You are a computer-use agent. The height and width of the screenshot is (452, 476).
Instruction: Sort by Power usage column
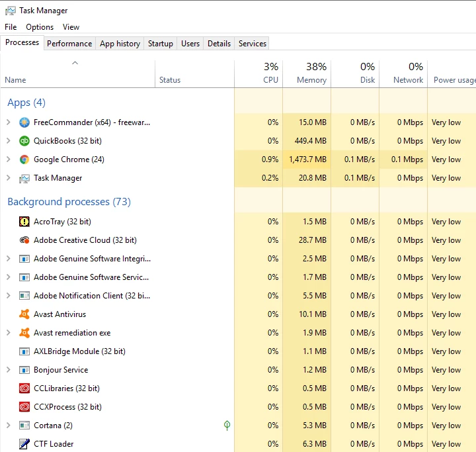pos(452,74)
